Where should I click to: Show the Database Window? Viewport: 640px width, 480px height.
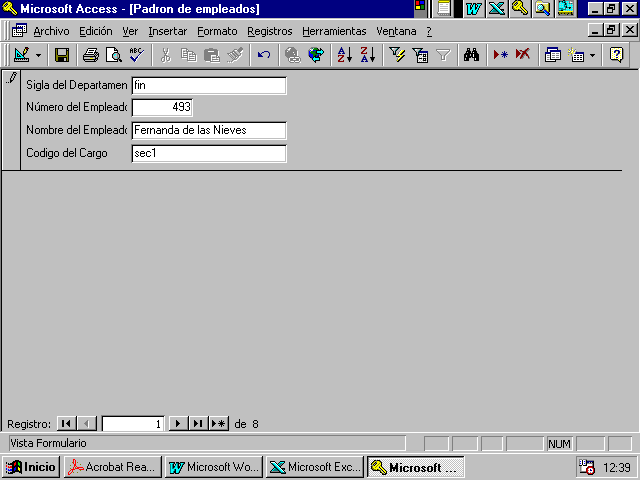point(552,55)
